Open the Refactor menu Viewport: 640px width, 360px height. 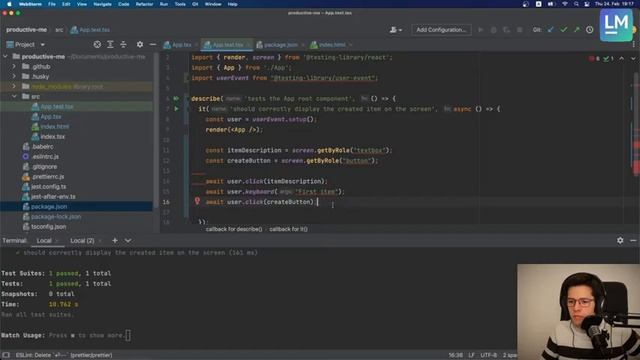(x=144, y=4)
